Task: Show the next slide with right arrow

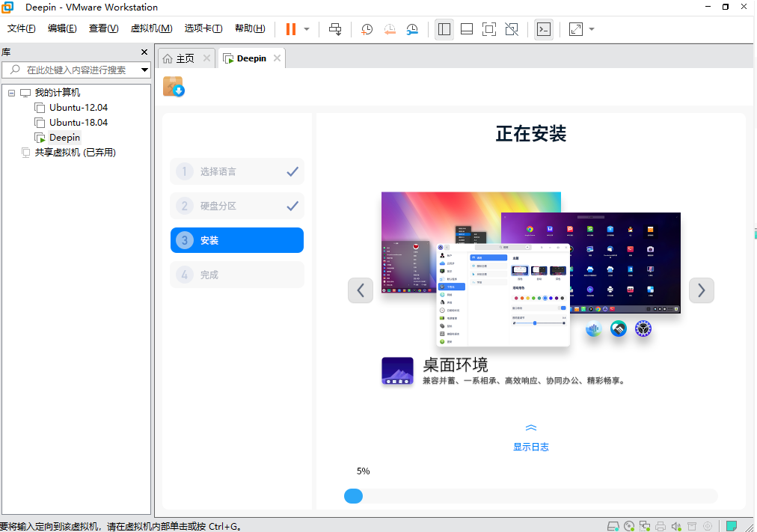Action: coord(702,290)
